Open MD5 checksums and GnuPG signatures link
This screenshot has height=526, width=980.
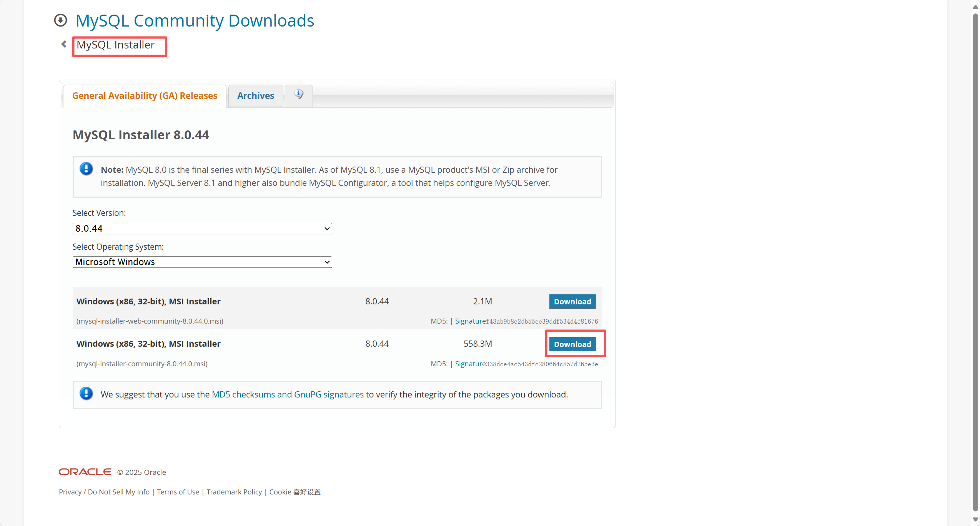click(x=288, y=395)
